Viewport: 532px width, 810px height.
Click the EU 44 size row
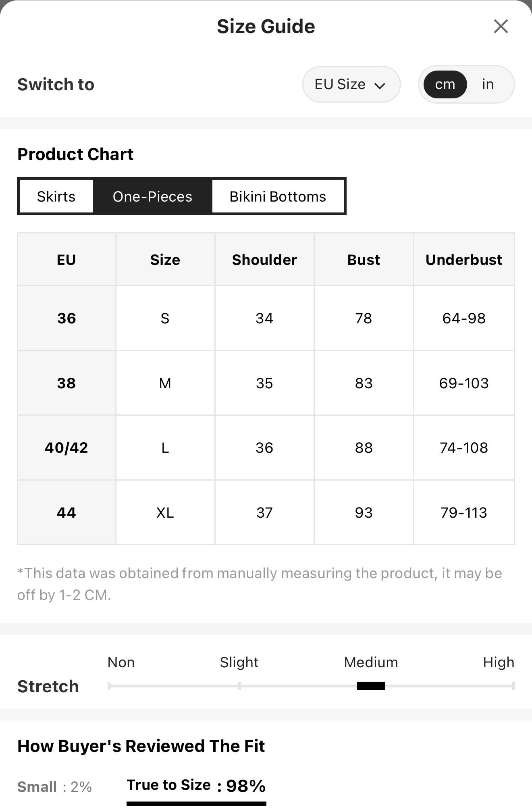266,512
